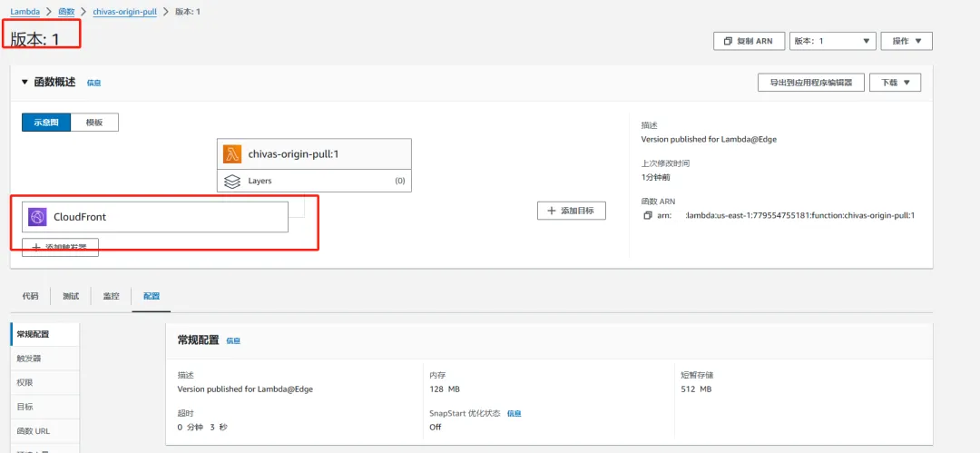Click the function ARN text
The image size is (980, 453).
tap(786, 216)
